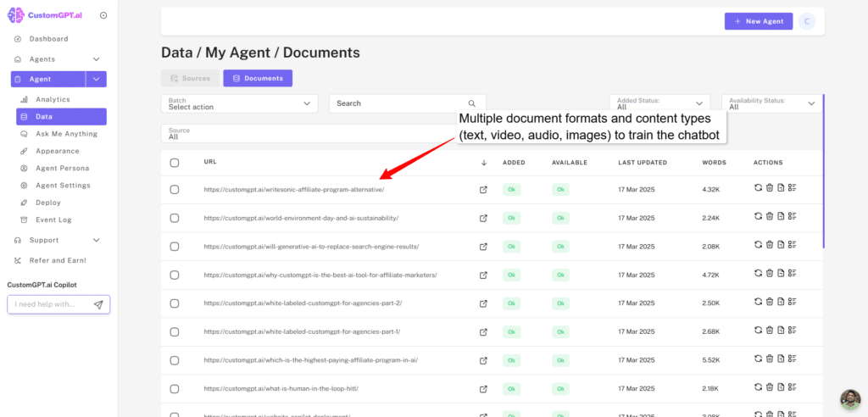Open metadata list for why-customgpt-is-the-best row
This screenshot has height=417, width=868.
pos(792,272)
